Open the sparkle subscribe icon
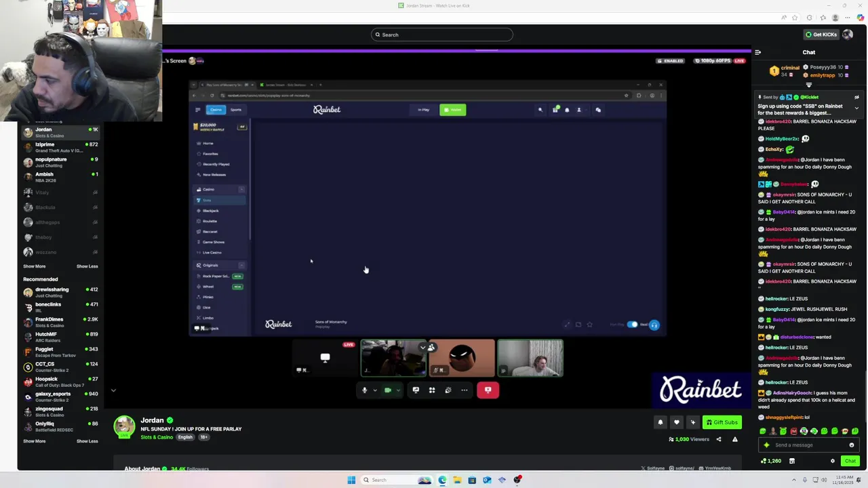Image resolution: width=868 pixels, height=488 pixels. point(692,422)
